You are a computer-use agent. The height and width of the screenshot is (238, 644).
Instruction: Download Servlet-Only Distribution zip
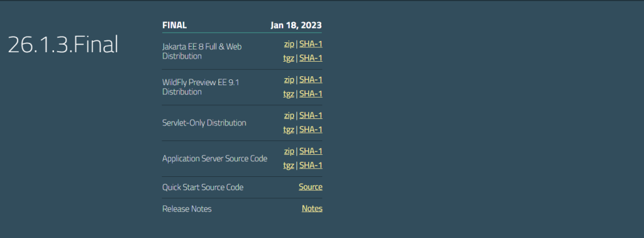pos(289,115)
